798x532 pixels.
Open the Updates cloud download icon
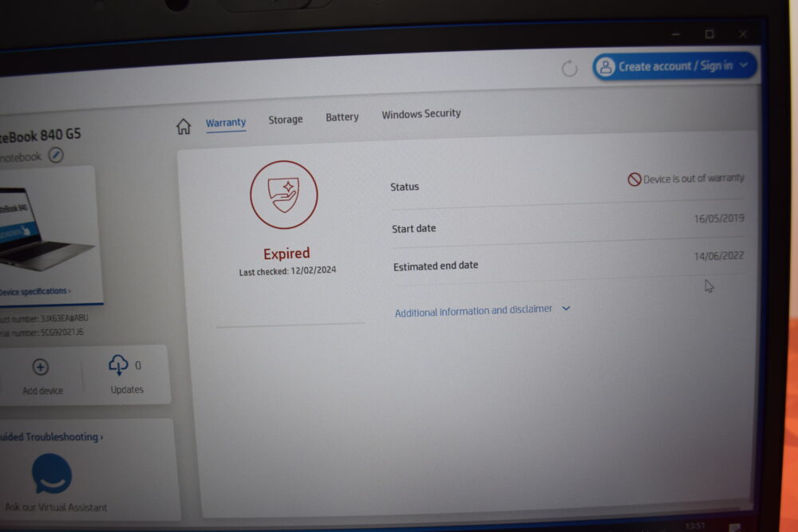click(118, 365)
